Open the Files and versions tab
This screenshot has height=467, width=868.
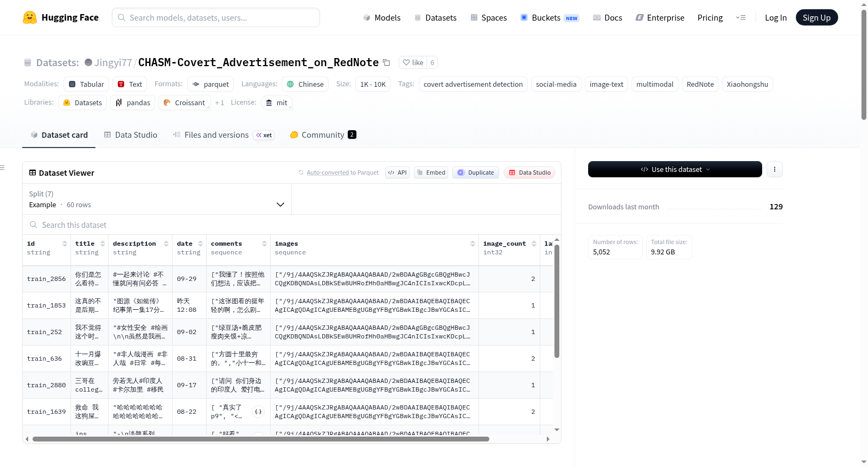coord(223,135)
